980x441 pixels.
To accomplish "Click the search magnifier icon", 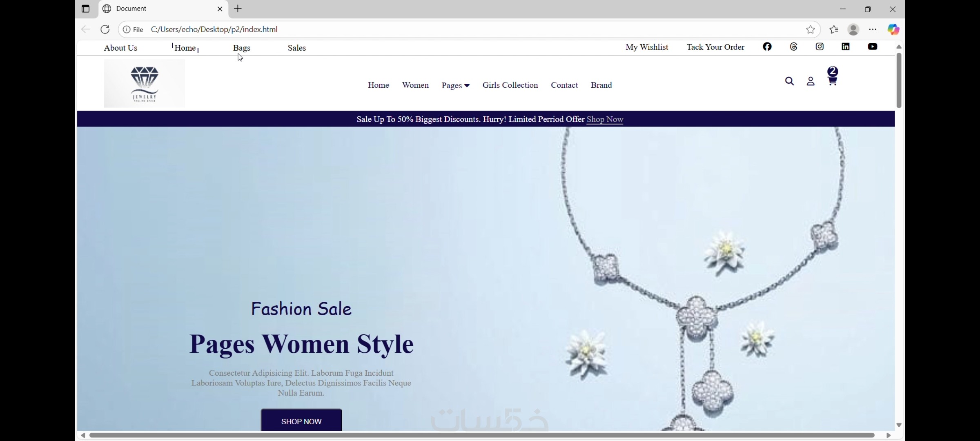I will 789,81.
